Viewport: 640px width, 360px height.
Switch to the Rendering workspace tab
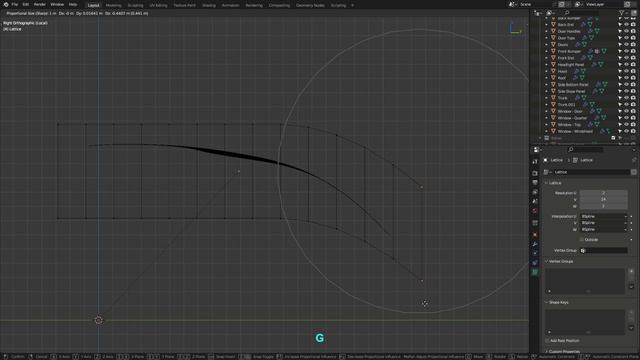pos(254,5)
